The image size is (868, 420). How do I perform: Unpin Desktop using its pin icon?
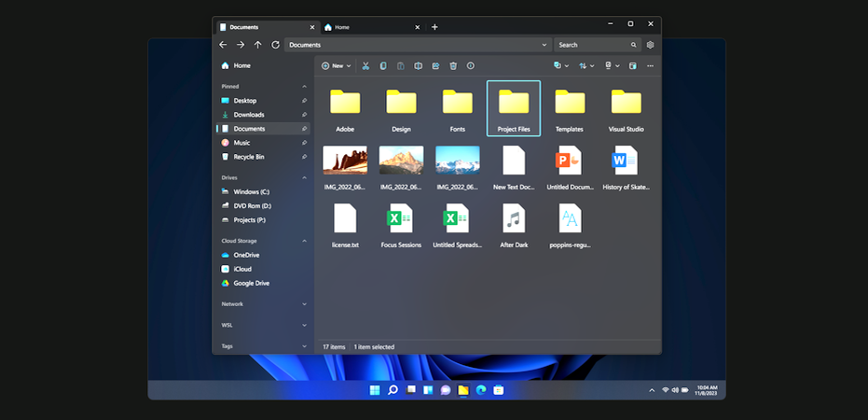(x=304, y=101)
